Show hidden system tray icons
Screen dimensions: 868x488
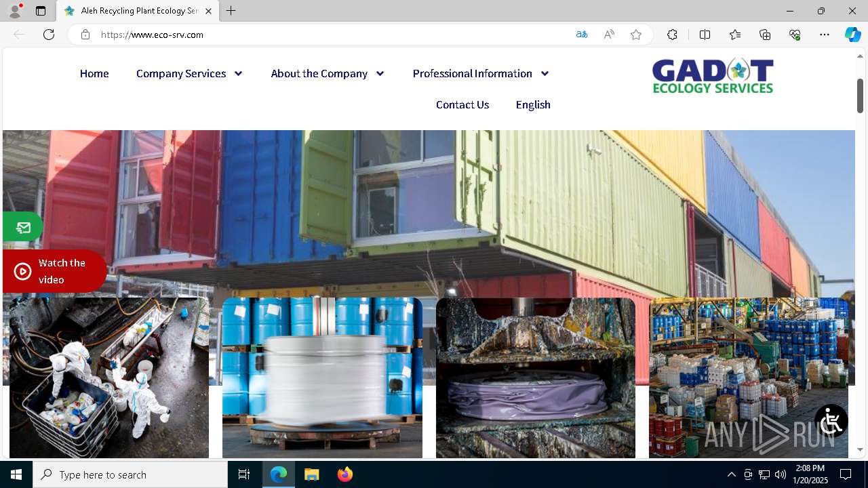click(x=731, y=474)
